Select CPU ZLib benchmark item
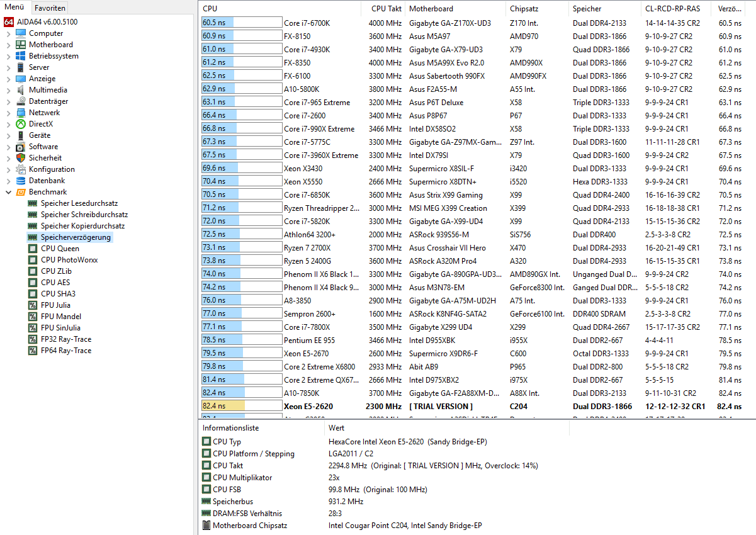This screenshot has height=535, width=756. [56, 271]
